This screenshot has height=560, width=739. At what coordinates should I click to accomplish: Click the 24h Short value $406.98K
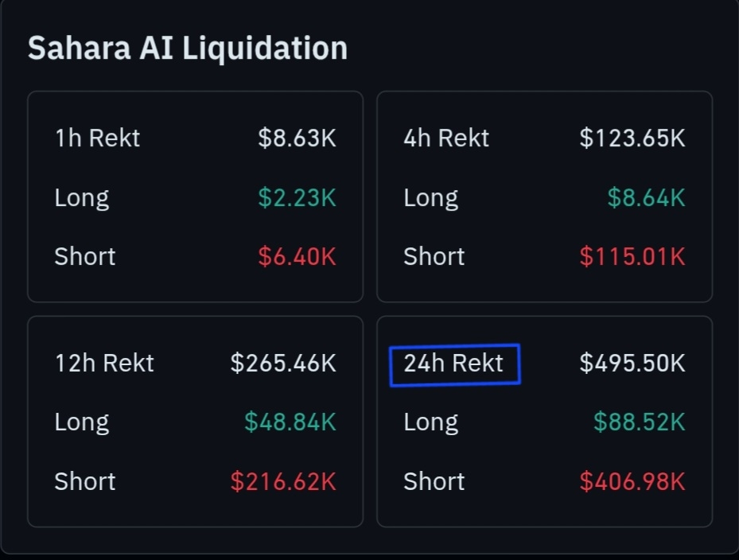coord(632,481)
